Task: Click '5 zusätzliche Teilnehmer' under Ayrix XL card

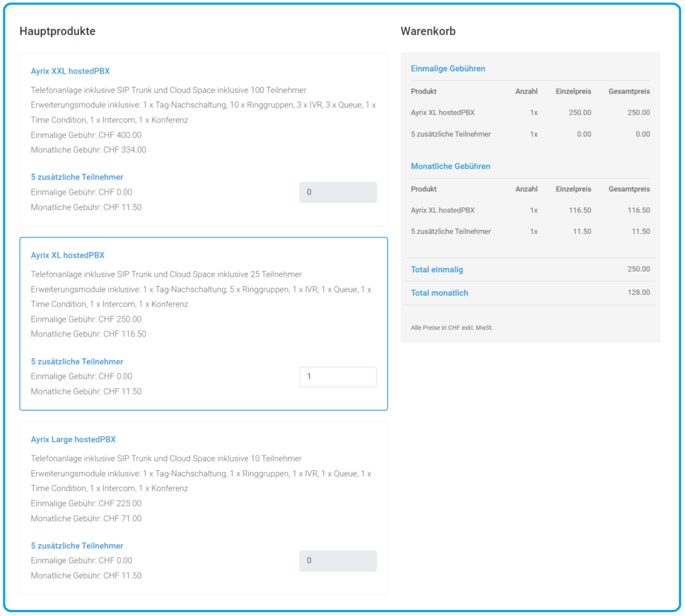Action: [77, 362]
